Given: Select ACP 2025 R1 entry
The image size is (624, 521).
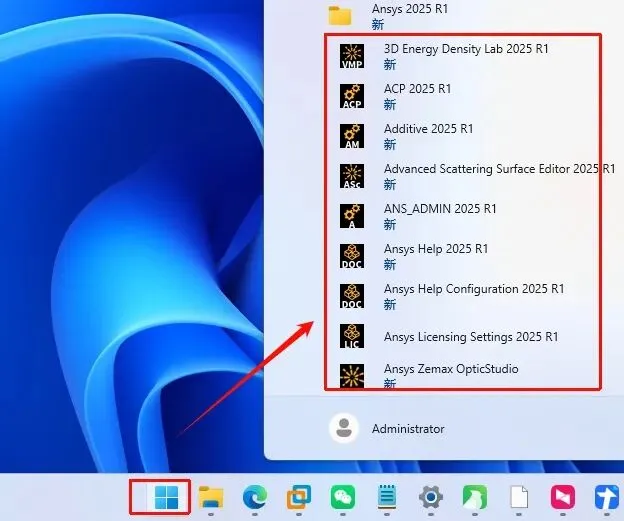Looking at the screenshot, I should tap(417, 89).
